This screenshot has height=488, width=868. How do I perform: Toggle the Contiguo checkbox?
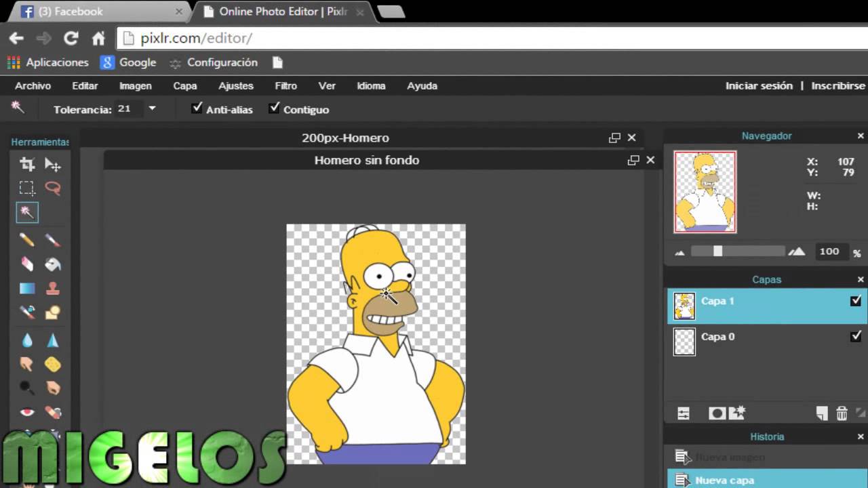[274, 108]
